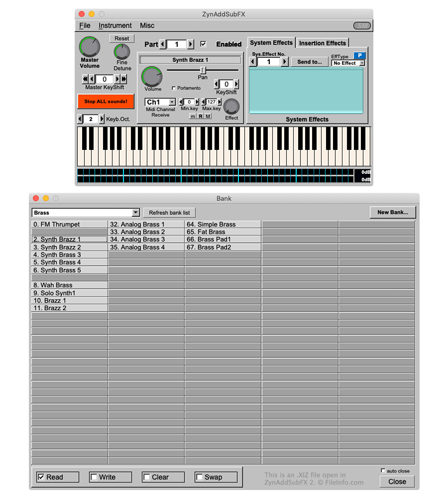Click the Synth Brazz 1 instrument name button
The width and height of the screenshot is (448, 498).
(x=190, y=60)
